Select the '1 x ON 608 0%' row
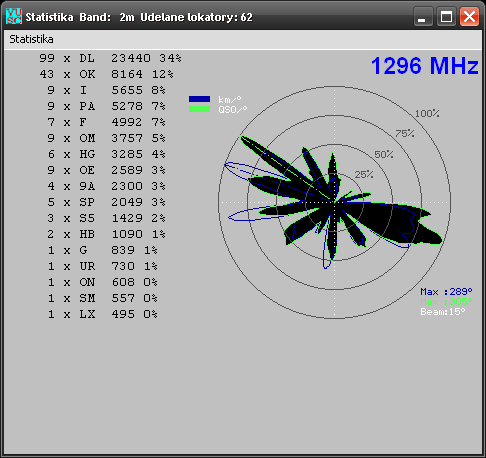Viewport: 486px width, 458px height. pyautogui.click(x=102, y=282)
